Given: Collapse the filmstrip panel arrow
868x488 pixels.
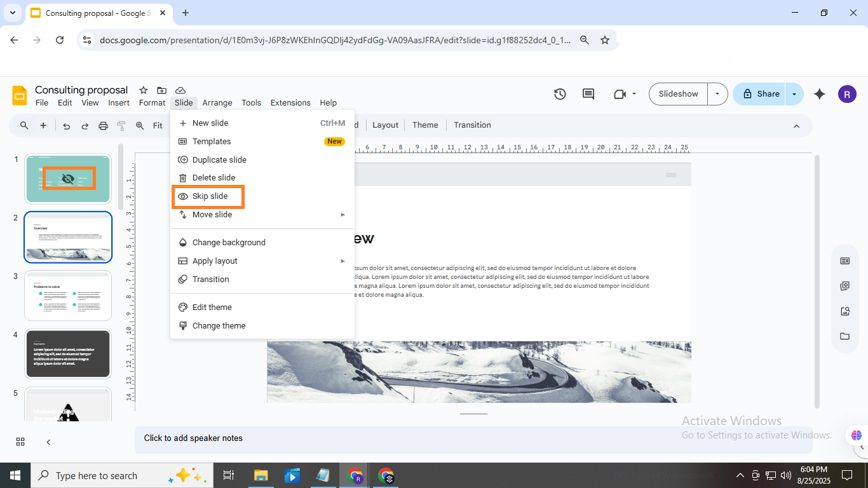Looking at the screenshot, I should (x=48, y=442).
